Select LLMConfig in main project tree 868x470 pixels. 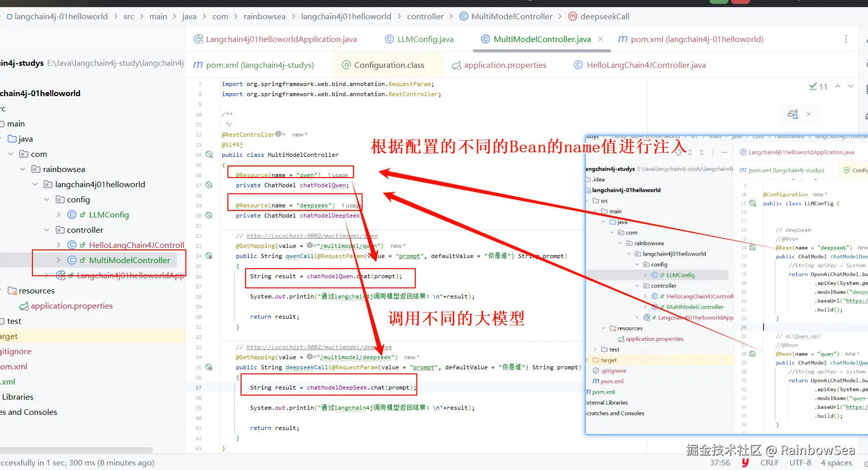tap(109, 215)
